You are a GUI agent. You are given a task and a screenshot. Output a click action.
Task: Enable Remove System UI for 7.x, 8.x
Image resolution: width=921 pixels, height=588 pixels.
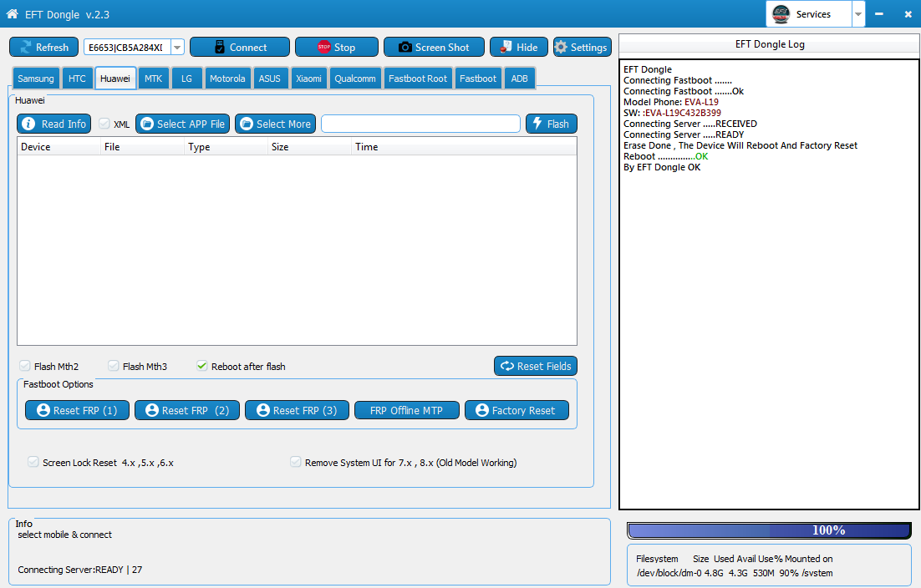tap(296, 462)
